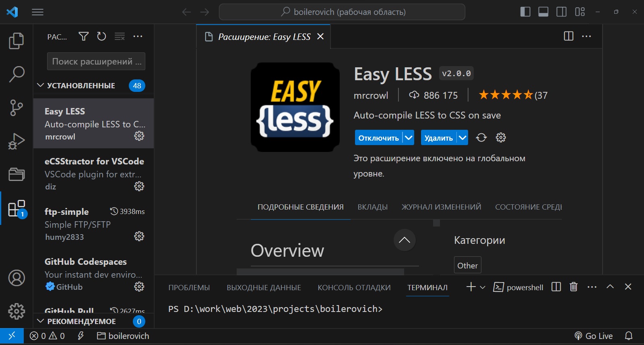Click Go Live in status bar

click(x=594, y=336)
